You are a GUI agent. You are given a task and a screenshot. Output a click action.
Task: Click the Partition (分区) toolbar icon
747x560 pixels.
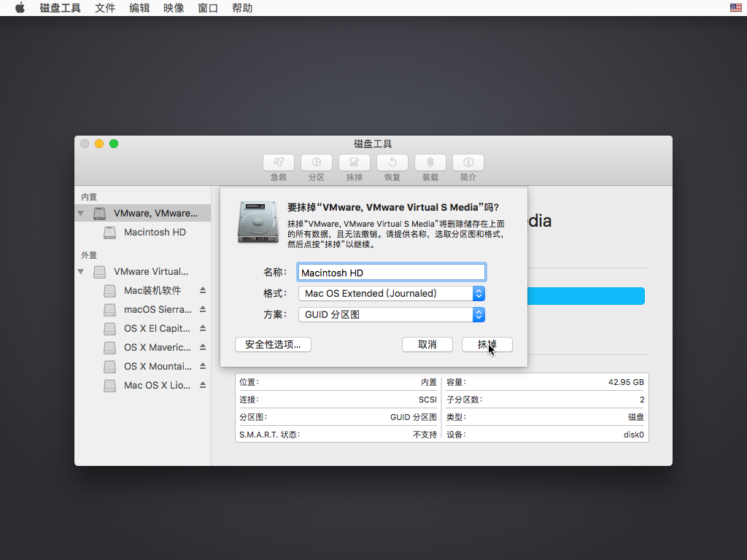[317, 163]
